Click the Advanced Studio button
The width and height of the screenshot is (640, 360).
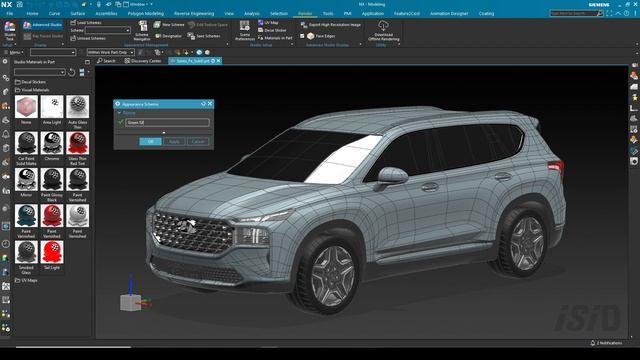[x=43, y=25]
